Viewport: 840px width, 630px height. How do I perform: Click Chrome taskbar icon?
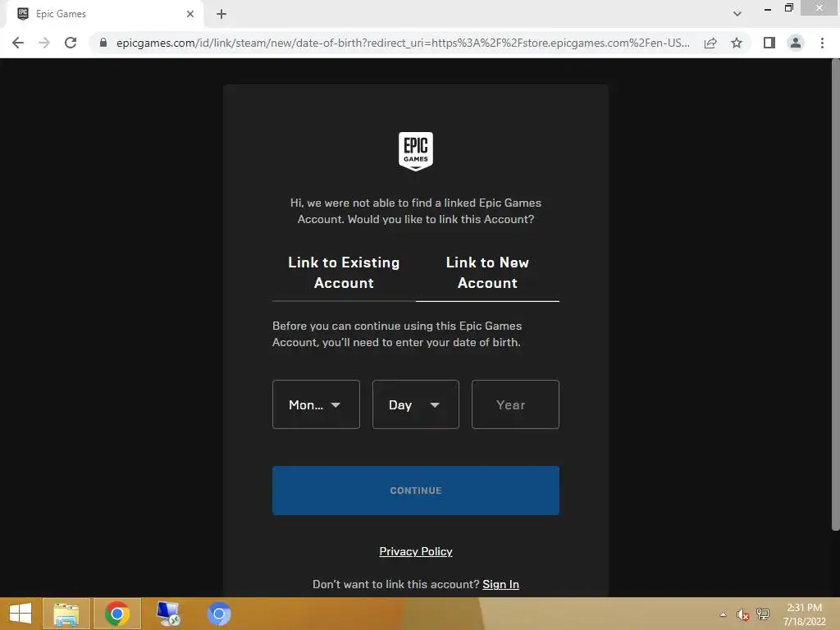(x=117, y=614)
